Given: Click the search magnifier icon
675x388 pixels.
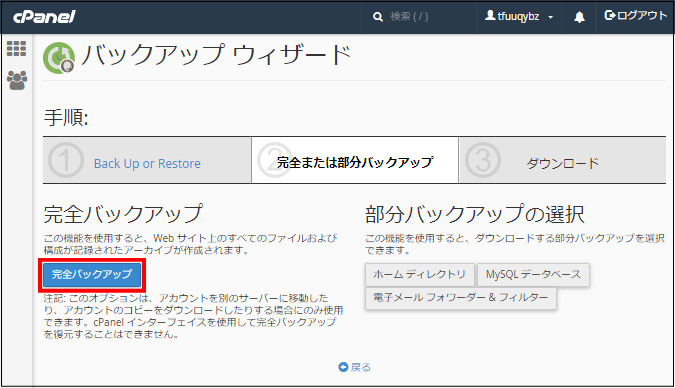Looking at the screenshot, I should coord(378,17).
